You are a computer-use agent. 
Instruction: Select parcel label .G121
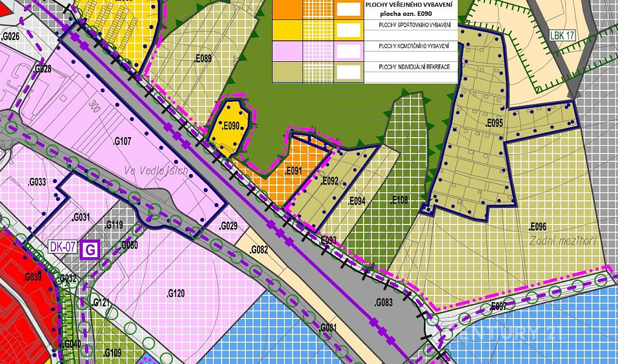click(100, 303)
